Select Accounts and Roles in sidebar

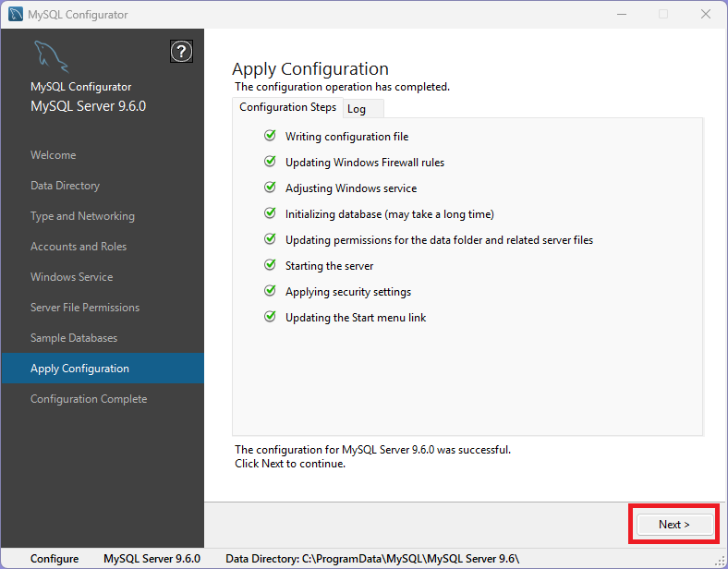pos(79,247)
